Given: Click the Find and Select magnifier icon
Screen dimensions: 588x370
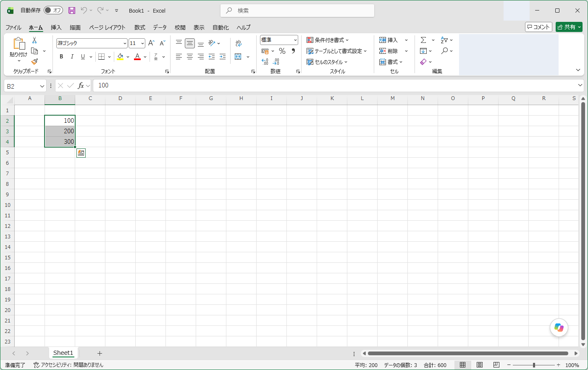Looking at the screenshot, I should [444, 51].
